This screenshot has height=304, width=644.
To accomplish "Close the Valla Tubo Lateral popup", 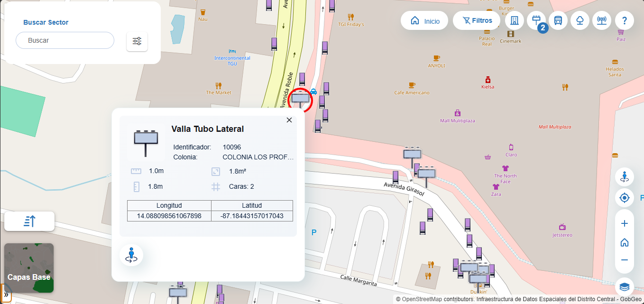I will click(x=289, y=120).
